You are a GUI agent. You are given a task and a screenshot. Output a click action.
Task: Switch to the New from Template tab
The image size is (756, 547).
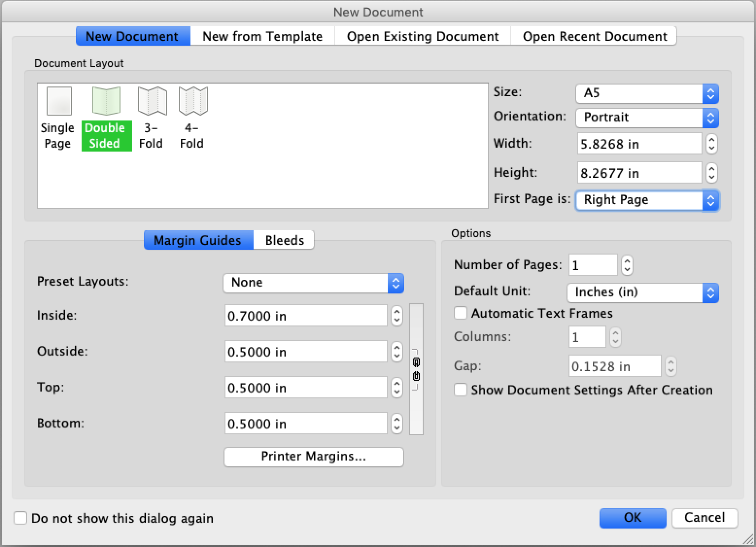[262, 36]
